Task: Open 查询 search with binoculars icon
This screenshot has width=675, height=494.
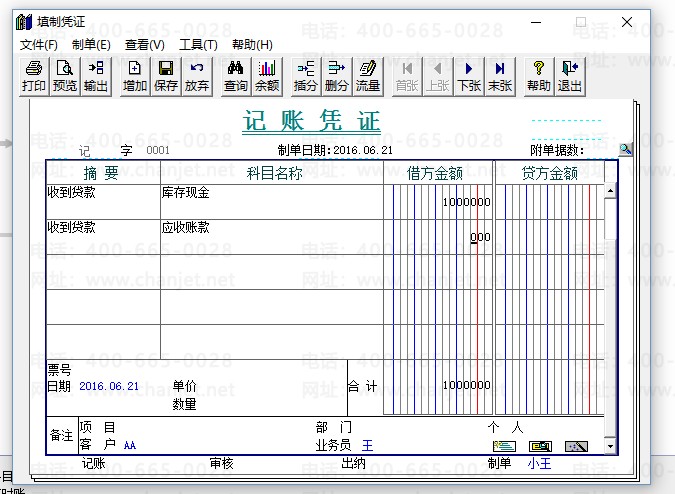Action: [x=236, y=76]
